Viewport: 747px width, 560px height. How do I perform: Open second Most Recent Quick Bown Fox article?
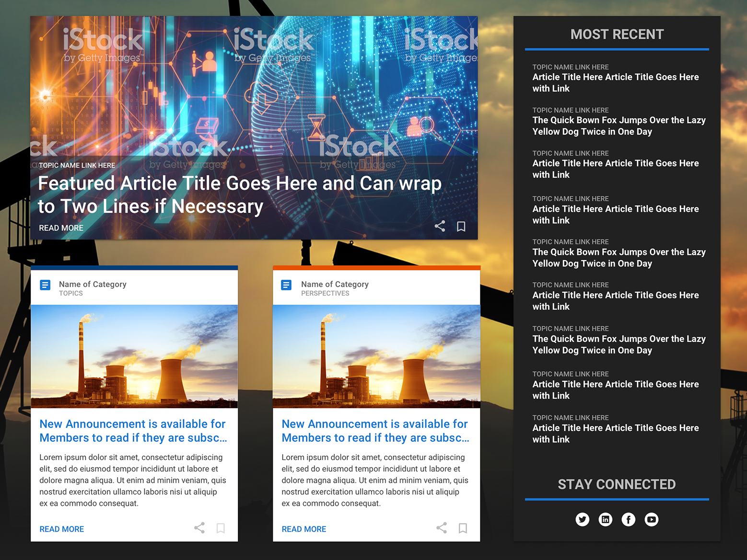coord(619,126)
